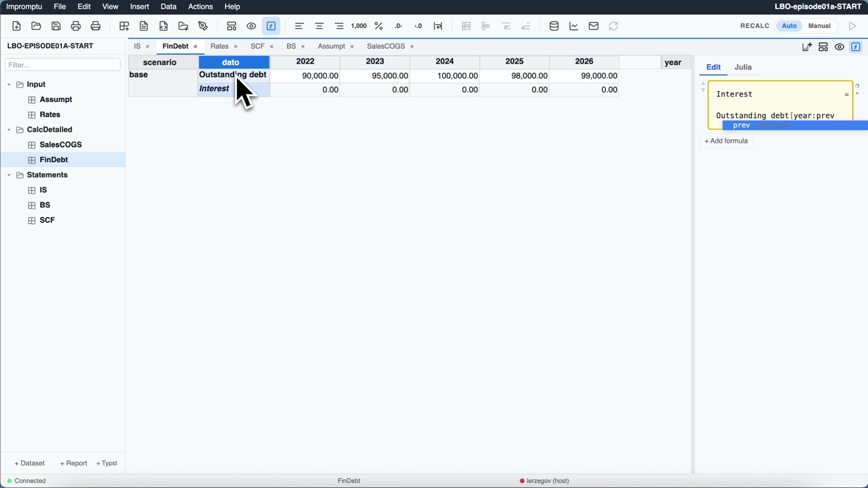
Task: Move the Interest formula down with the arrow
Action: 703,90
